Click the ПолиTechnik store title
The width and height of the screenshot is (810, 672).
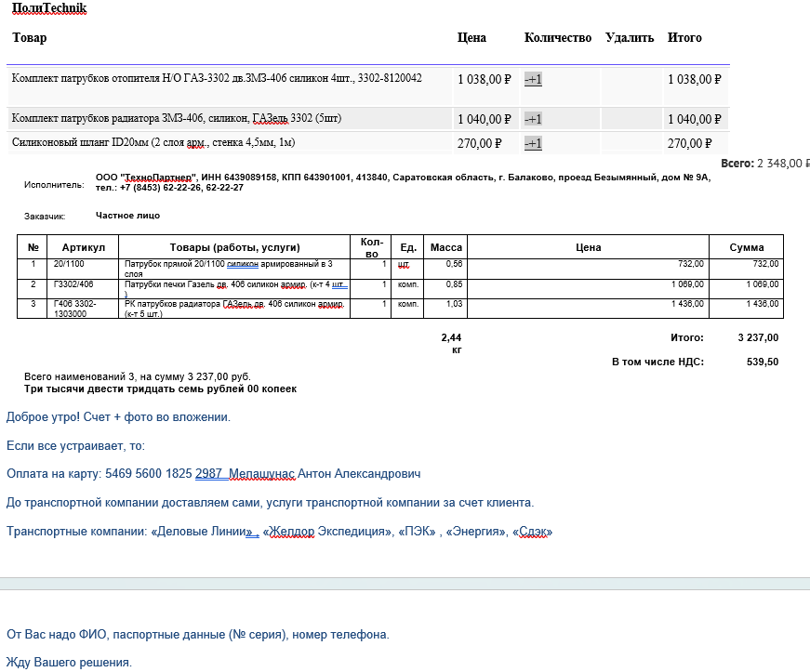tap(49, 8)
